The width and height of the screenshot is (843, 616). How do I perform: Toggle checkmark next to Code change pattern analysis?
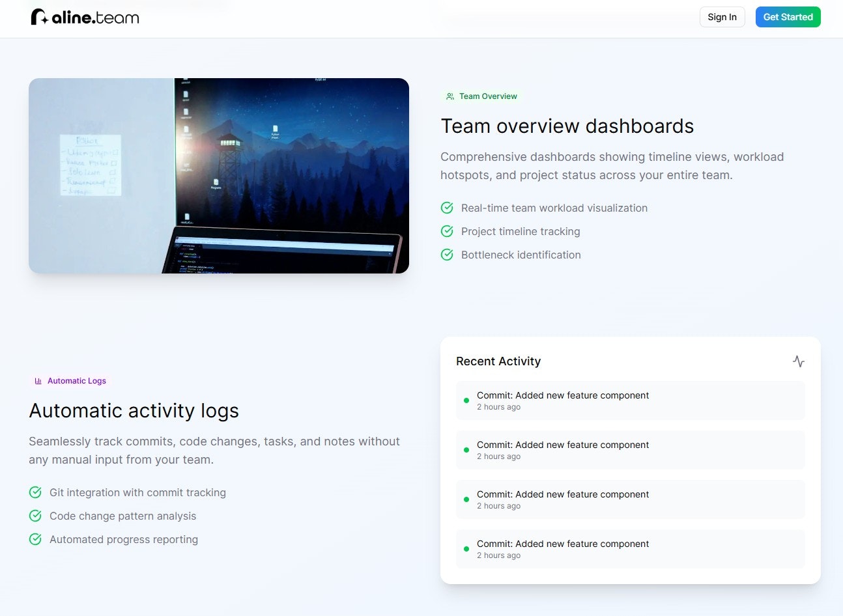pyautogui.click(x=35, y=515)
